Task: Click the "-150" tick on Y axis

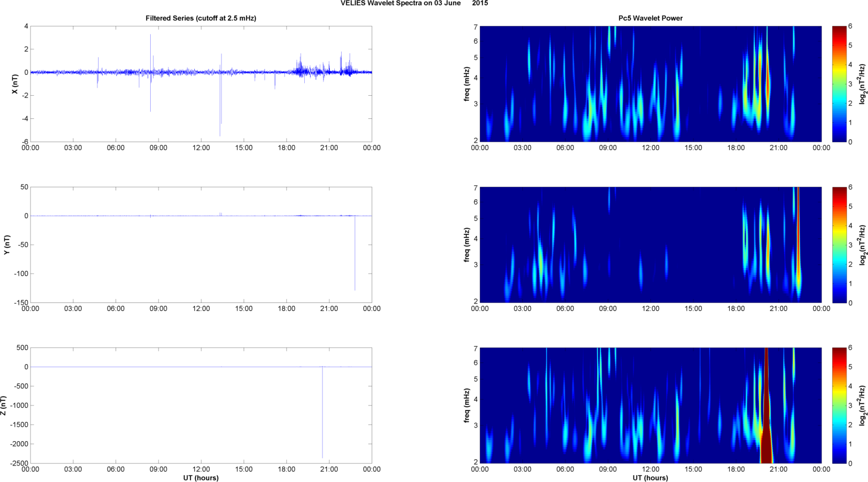Action: [x=21, y=302]
